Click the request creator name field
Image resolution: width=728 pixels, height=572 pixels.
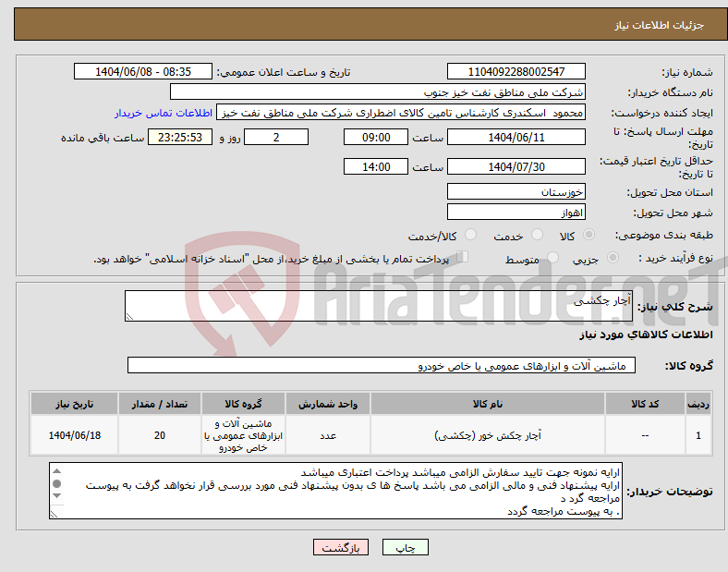coord(401,113)
